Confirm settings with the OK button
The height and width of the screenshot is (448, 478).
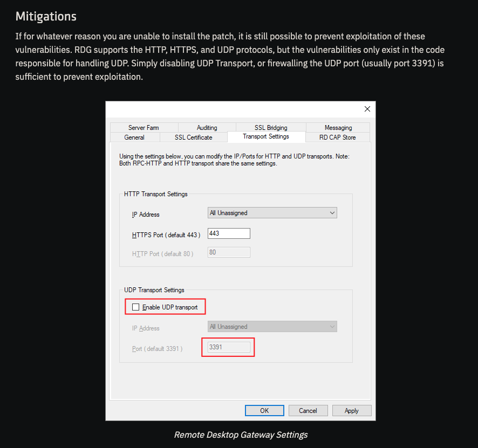[x=264, y=411]
